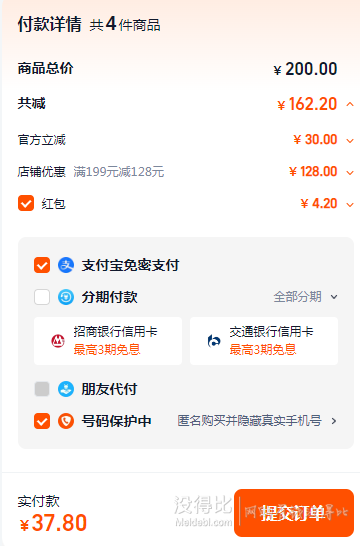Click the Bank of Communications logo

point(214,341)
